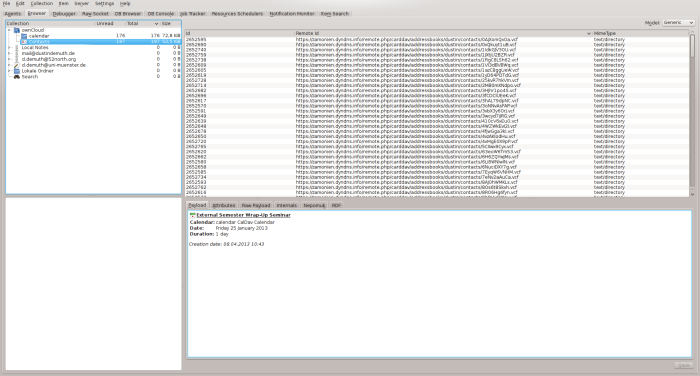The width and height of the screenshot is (700, 376).
Task: Select the item row with Id 2652738
Action: [x=437, y=60]
